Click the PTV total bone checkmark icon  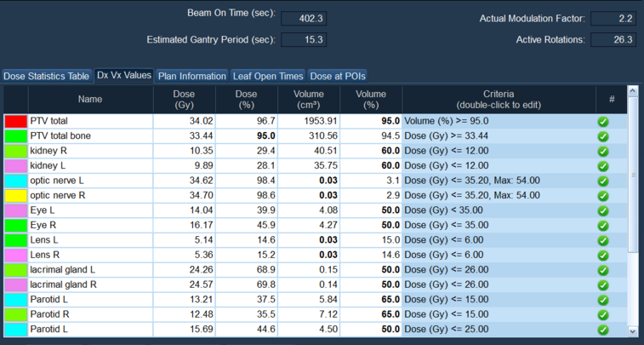point(603,136)
